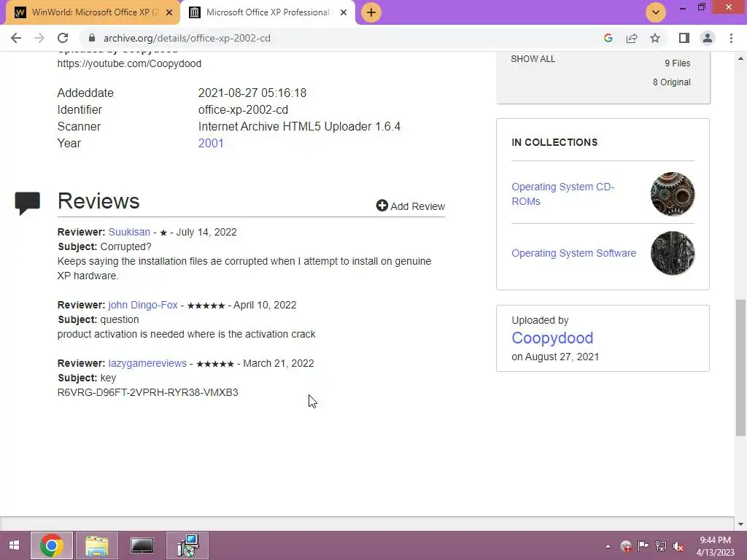Open the Google lens icon in address bar

[x=608, y=38]
